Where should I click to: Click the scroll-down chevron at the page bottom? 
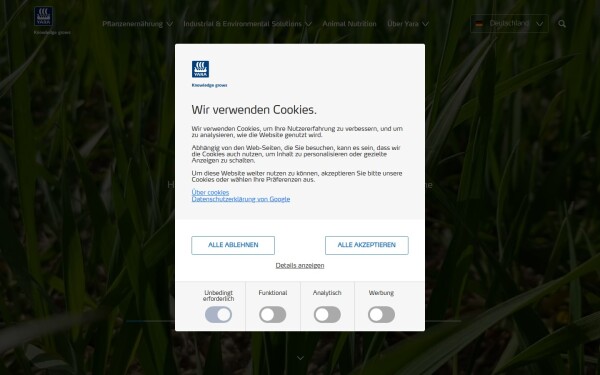(x=300, y=358)
